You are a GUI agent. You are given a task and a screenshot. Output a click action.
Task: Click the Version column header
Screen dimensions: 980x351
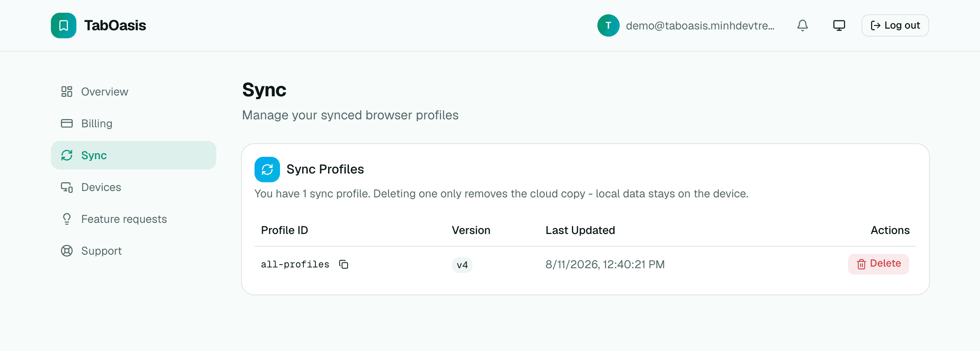(x=471, y=230)
